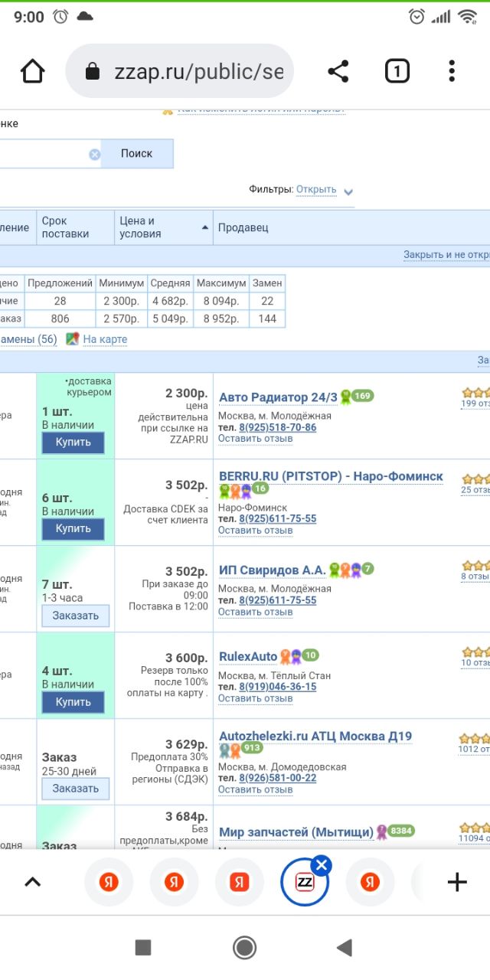Image resolution: width=490 pixels, height=980 pixels.
Task: Click the star rating for RulexAuto
Action: pos(475,652)
